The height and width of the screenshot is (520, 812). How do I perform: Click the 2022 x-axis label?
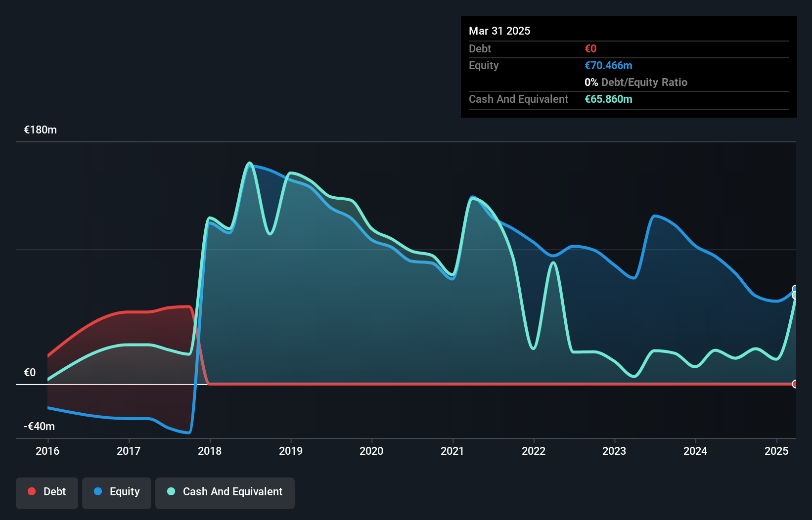(x=534, y=451)
